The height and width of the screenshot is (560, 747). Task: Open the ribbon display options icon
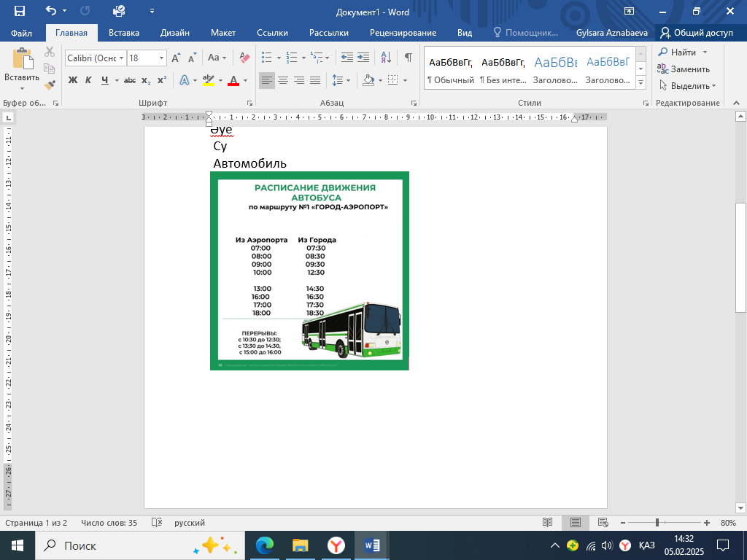(629, 11)
